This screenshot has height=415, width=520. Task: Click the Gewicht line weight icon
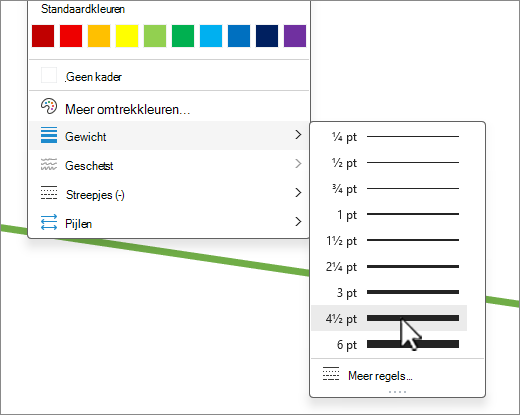click(49, 135)
